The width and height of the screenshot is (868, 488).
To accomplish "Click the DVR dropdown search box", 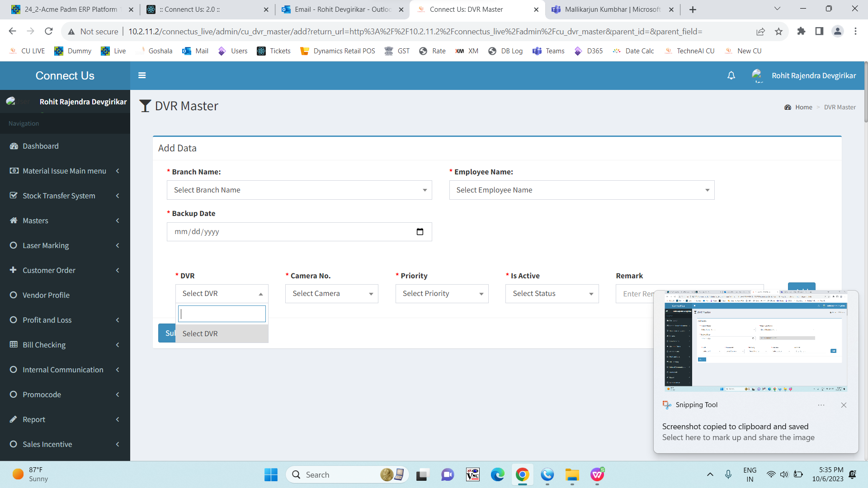I will [222, 314].
